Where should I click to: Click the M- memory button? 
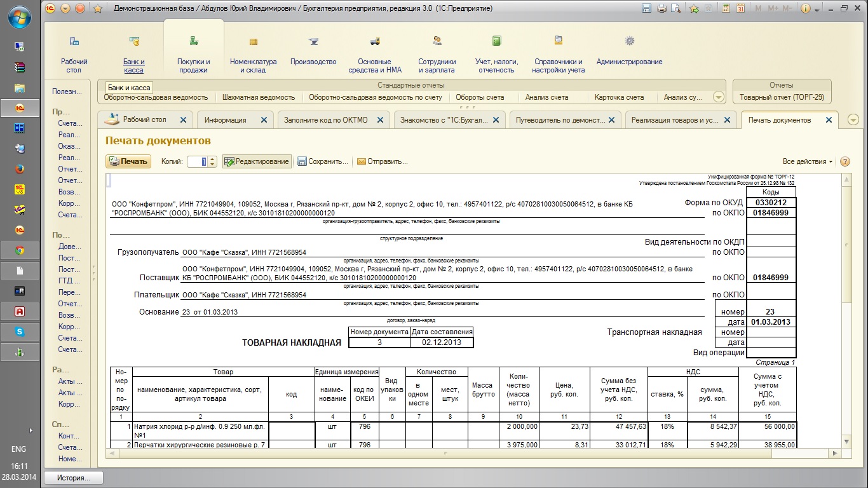tap(788, 8)
